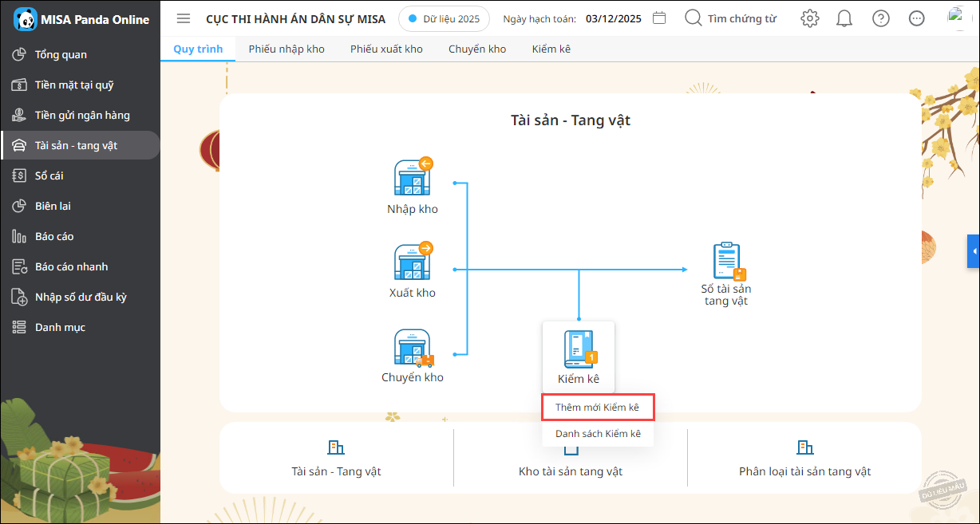Select Thêm mới Kiểm kê menu entry
The height and width of the screenshot is (524, 980).
pyautogui.click(x=598, y=408)
